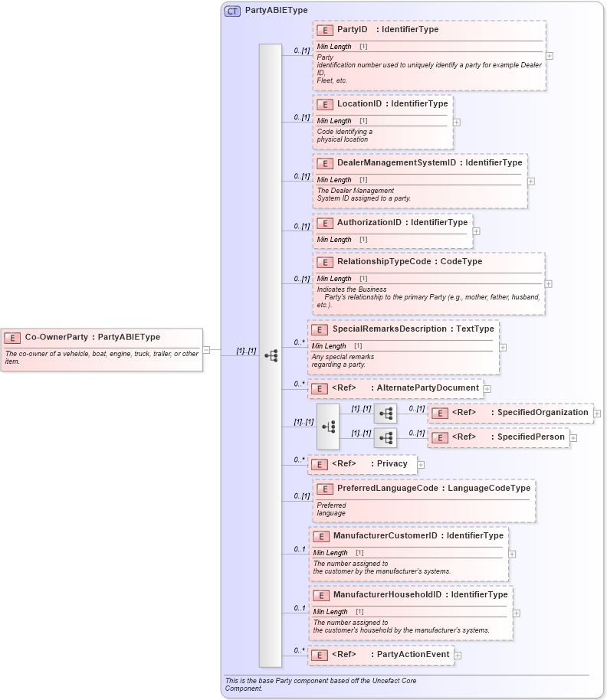This screenshot has width=607, height=700.
Task: Click the Co-OwnerParty description text
Action: (101, 357)
